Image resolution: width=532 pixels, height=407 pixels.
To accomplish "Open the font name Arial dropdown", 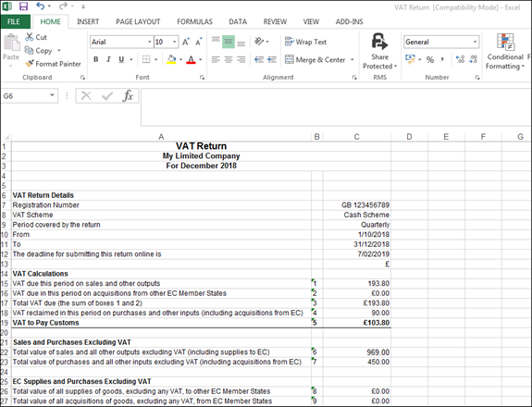I will 149,42.
